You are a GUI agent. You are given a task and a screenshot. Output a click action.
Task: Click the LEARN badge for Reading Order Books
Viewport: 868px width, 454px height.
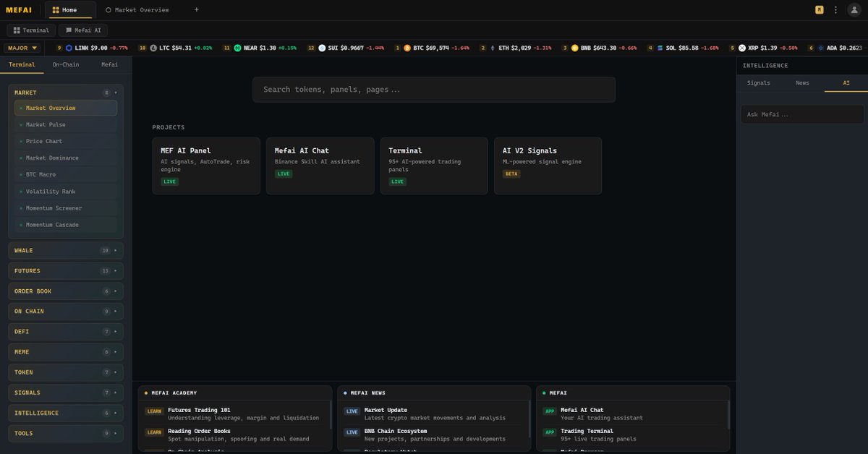point(154,432)
